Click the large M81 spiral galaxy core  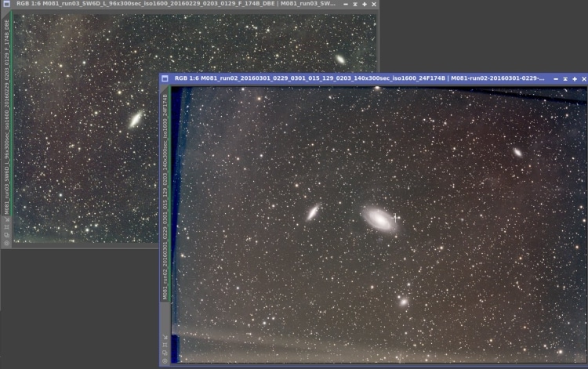(x=379, y=219)
